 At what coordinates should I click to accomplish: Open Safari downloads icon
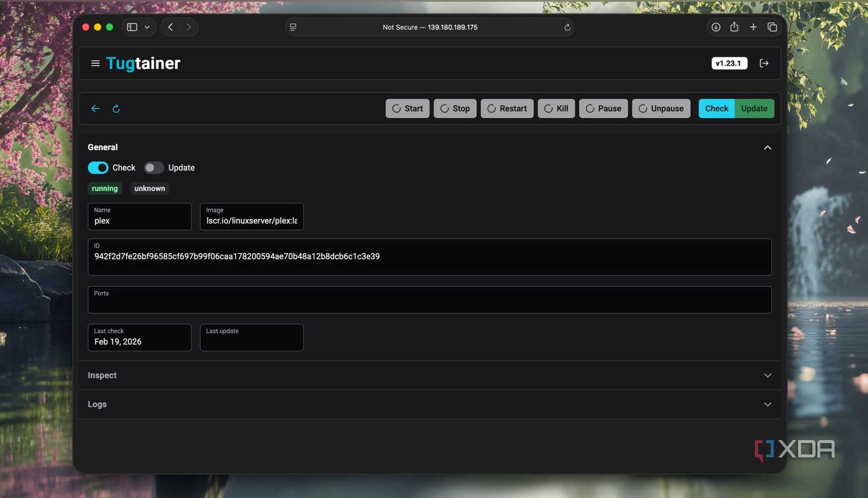click(716, 27)
